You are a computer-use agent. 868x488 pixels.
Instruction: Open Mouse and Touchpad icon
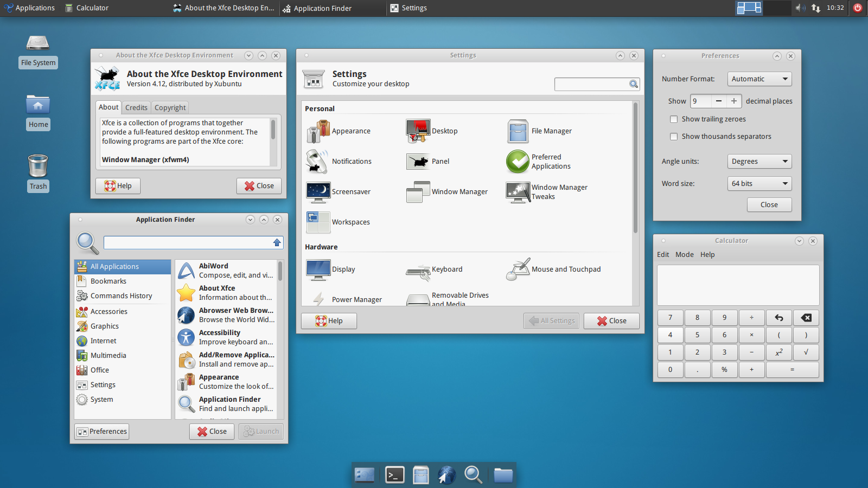point(518,269)
